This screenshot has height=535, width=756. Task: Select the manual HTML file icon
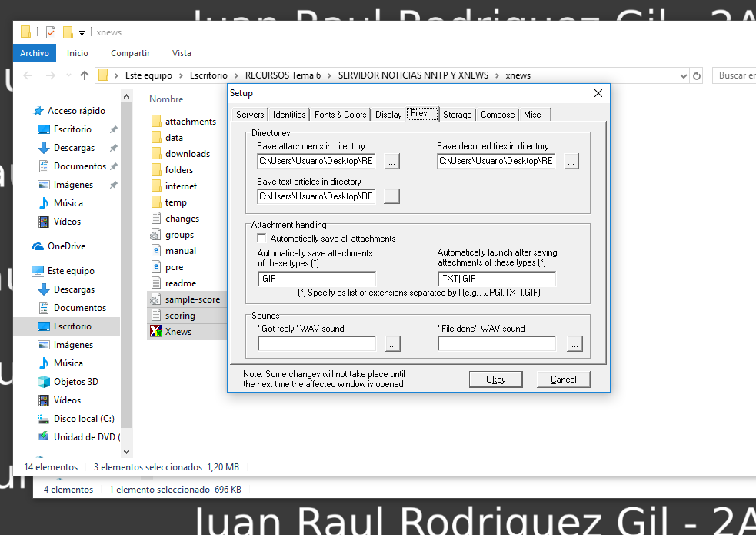[x=156, y=250]
